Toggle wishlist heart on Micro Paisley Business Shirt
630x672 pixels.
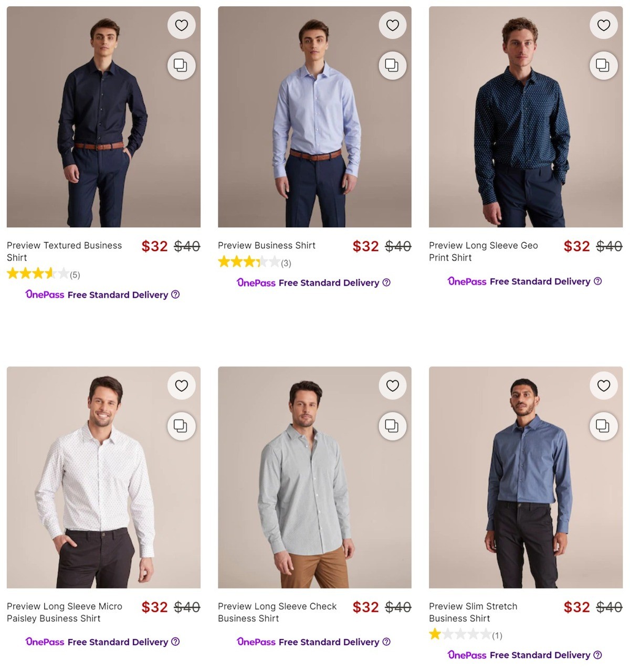point(181,385)
